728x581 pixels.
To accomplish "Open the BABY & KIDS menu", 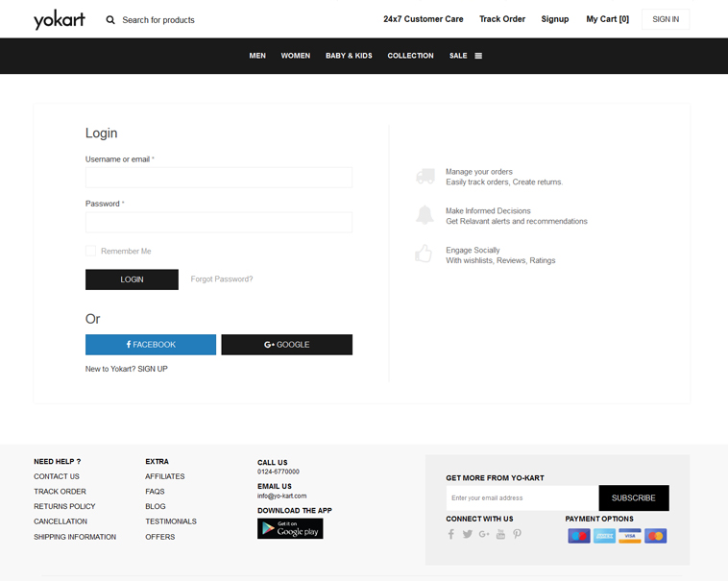I will [349, 56].
